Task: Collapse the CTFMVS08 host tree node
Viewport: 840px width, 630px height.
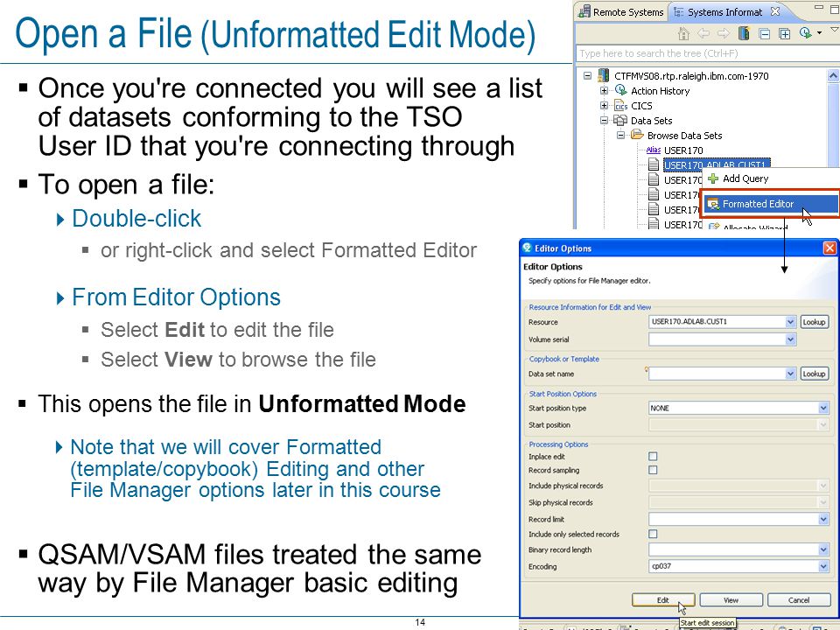Action: point(588,75)
